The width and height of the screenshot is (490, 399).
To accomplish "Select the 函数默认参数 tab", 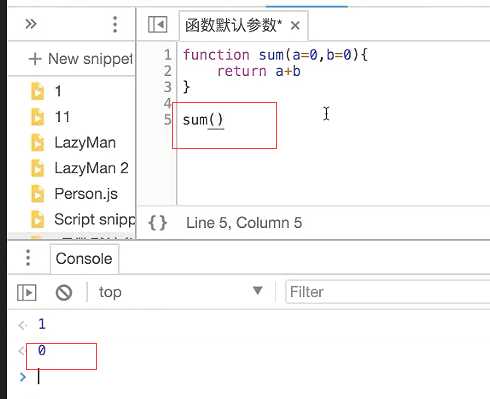I will coord(233,26).
